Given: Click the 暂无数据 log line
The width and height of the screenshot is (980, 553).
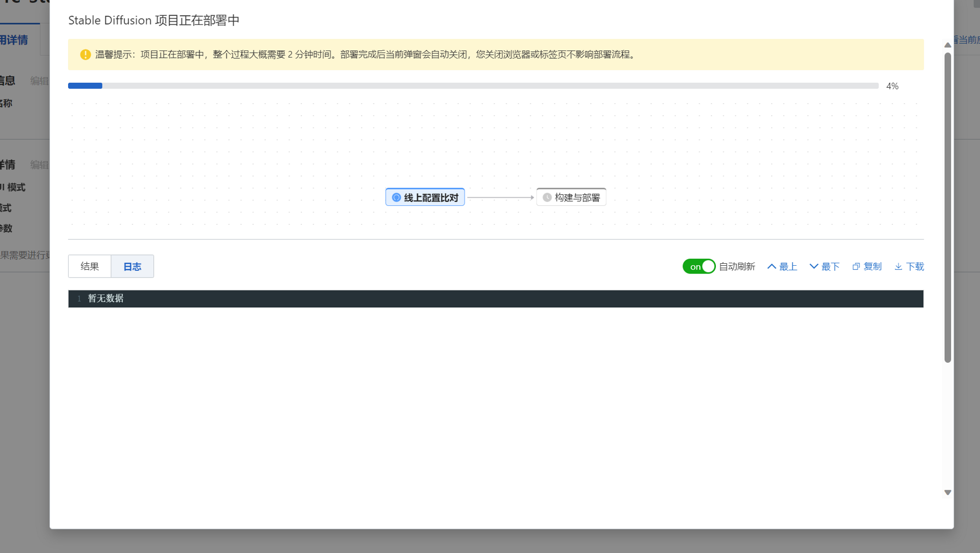Looking at the screenshot, I should (x=105, y=299).
